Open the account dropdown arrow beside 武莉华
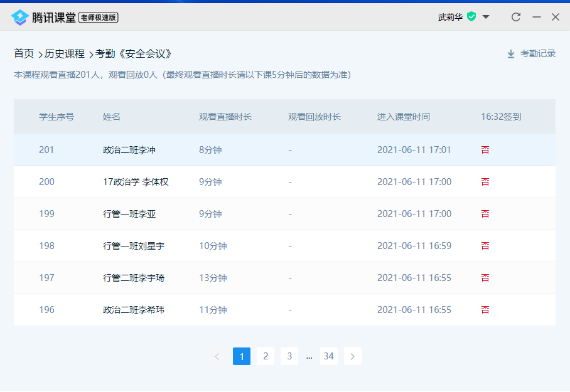 (x=486, y=17)
